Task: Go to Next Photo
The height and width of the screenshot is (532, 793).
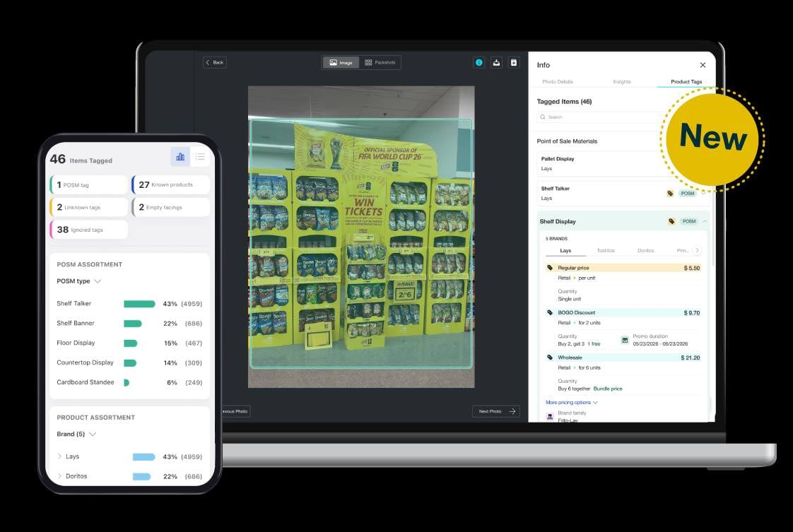Action: click(496, 412)
